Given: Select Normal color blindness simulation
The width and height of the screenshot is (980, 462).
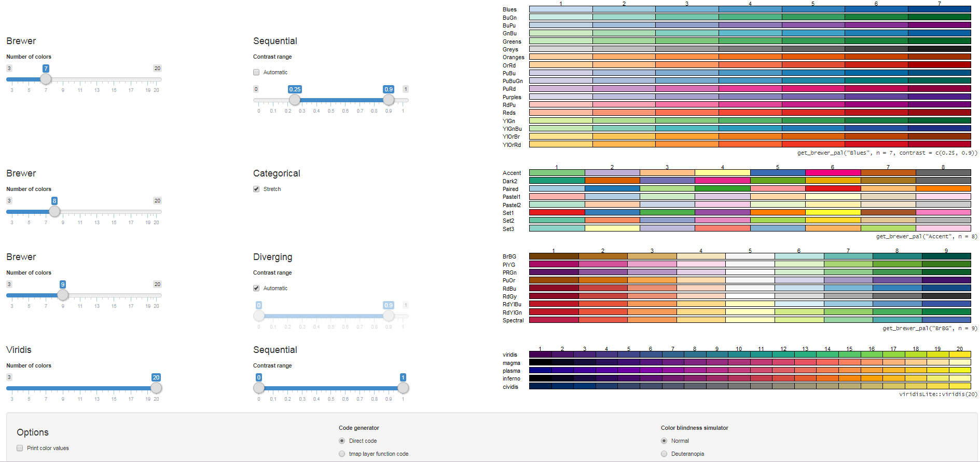Looking at the screenshot, I should pyautogui.click(x=664, y=441).
